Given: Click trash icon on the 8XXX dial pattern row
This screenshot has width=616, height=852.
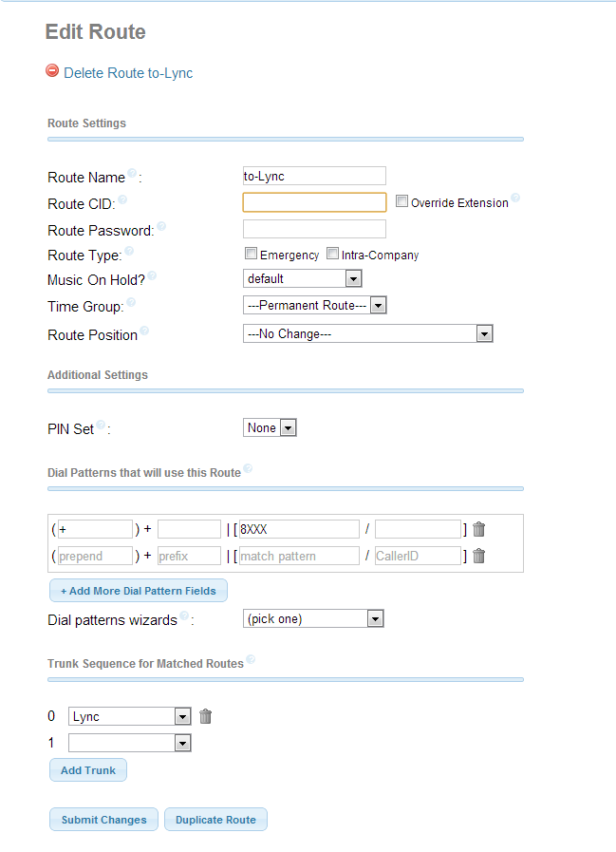Looking at the screenshot, I should (478, 529).
